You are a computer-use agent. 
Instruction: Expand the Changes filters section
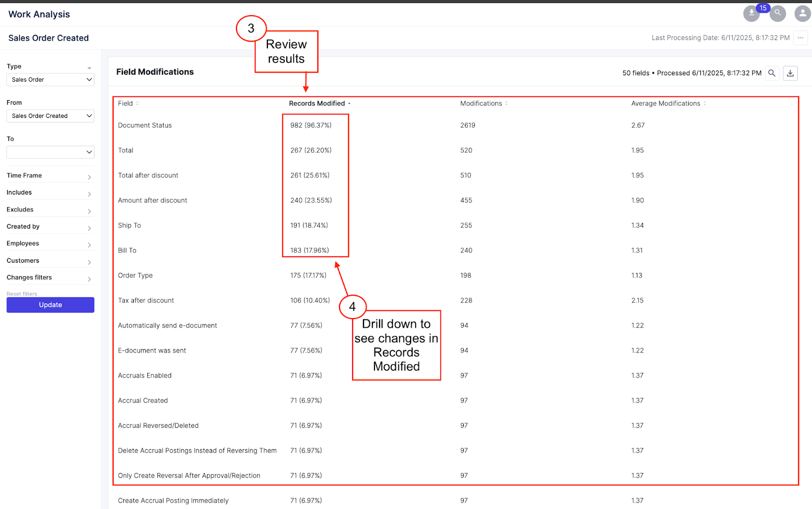coord(49,278)
